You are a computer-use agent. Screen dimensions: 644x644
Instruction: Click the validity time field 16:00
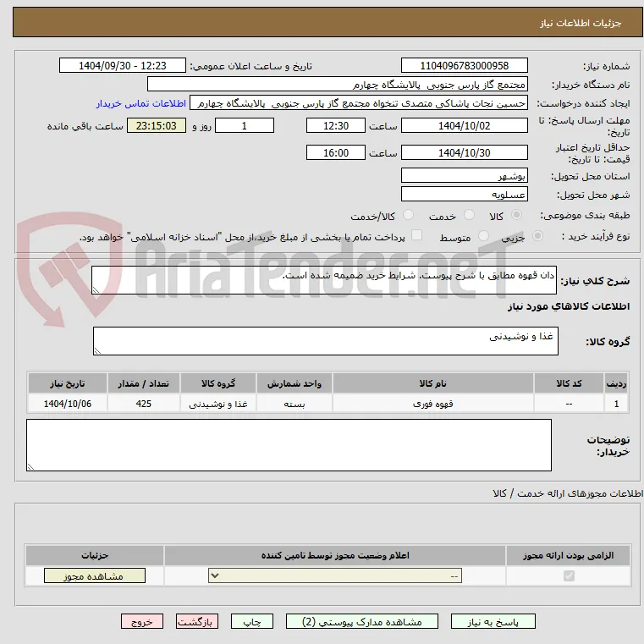336,153
